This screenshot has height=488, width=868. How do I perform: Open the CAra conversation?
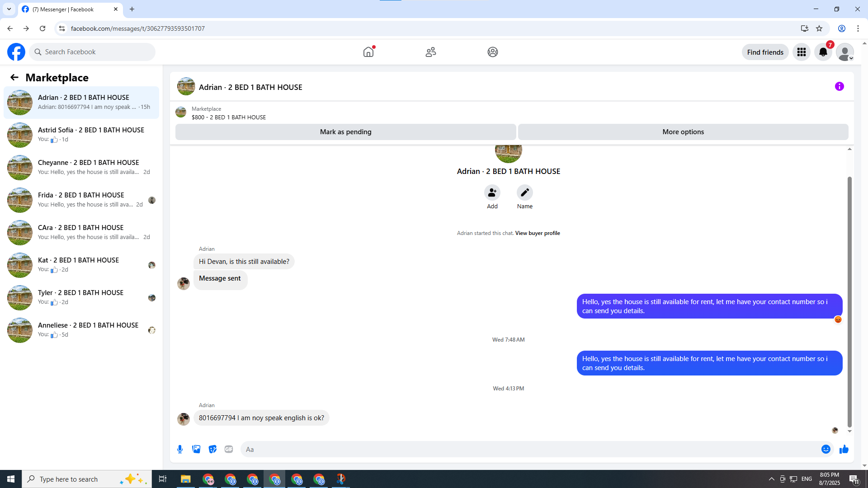click(x=81, y=233)
